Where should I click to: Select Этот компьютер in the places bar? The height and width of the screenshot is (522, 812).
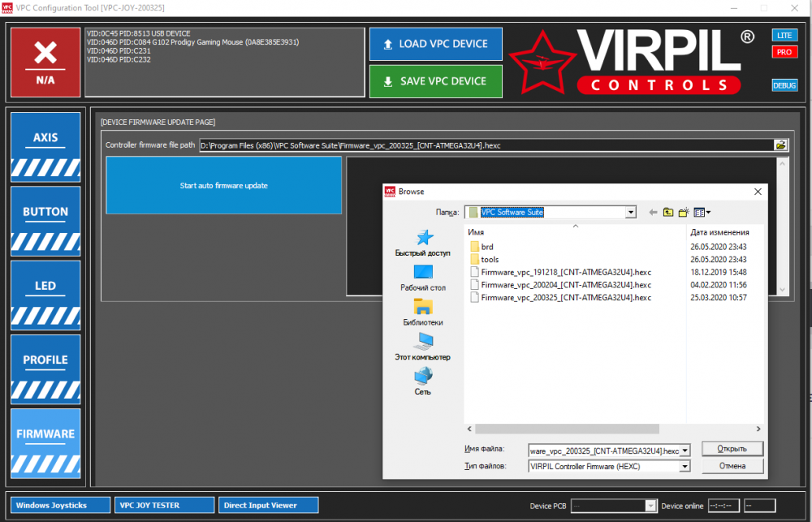423,347
